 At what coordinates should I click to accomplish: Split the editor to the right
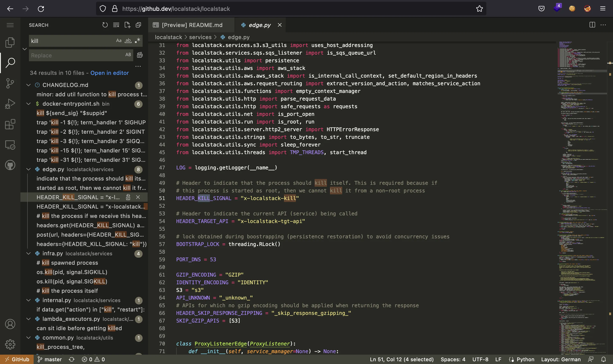(x=592, y=25)
